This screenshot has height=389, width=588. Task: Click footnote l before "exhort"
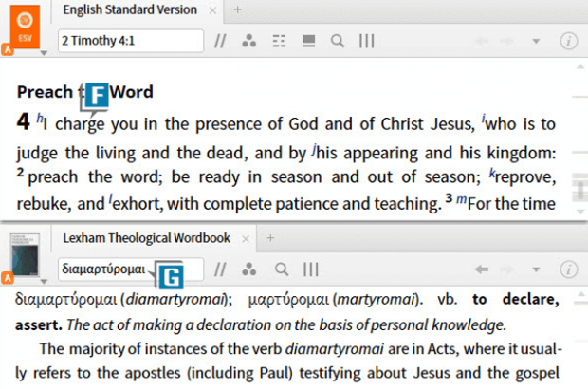pyautogui.click(x=111, y=199)
